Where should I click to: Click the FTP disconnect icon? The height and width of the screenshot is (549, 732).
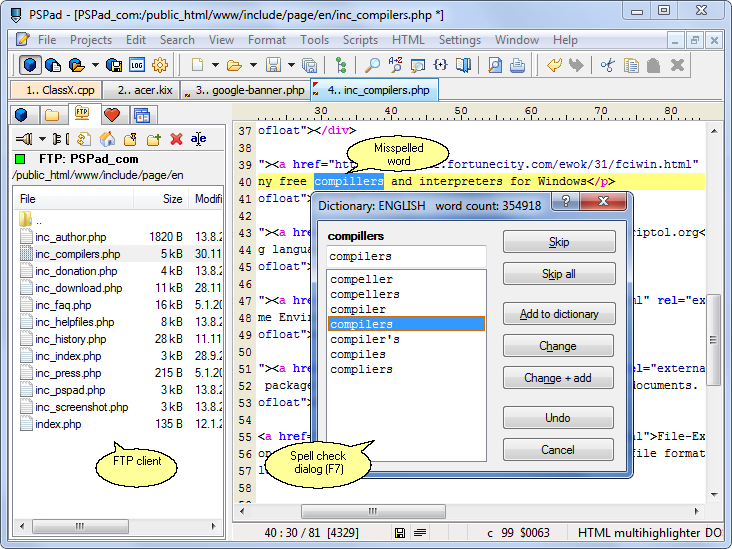pos(60,139)
